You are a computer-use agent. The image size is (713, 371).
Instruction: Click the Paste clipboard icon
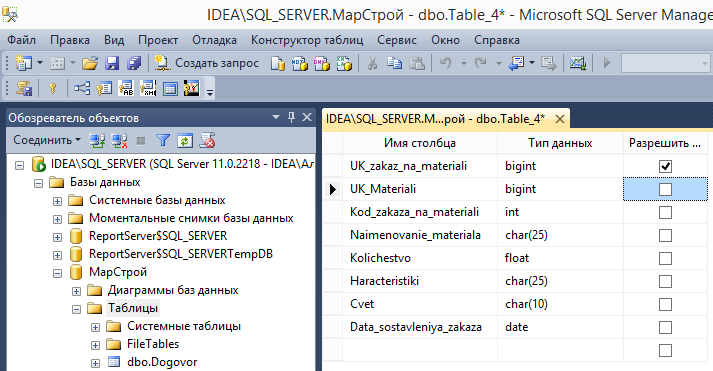(x=417, y=63)
